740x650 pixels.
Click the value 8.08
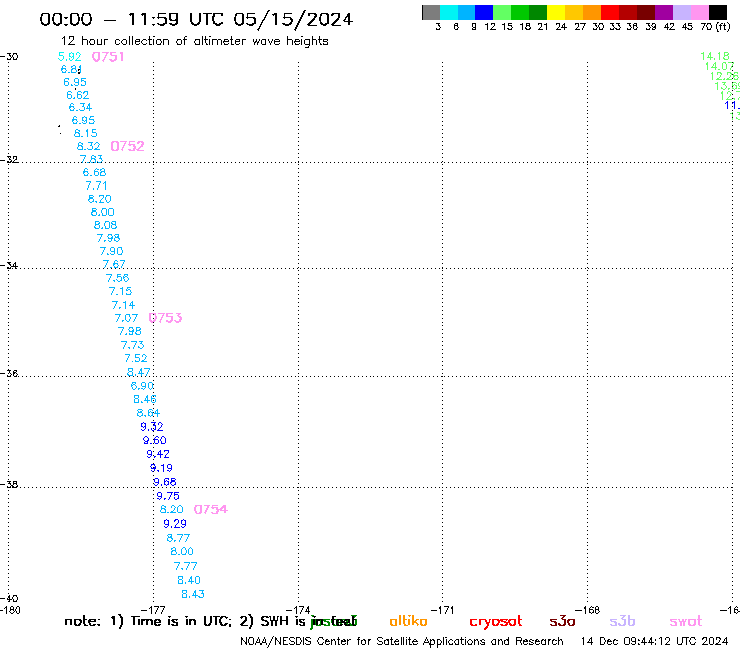[105, 225]
